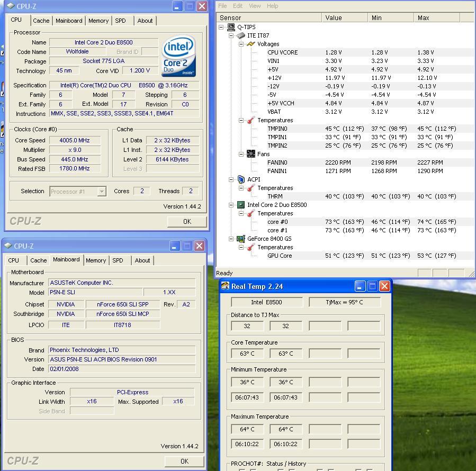The height and width of the screenshot is (471, 476).
Task: Click the Intel Core 2 Duo E8500 chip icon
Action: (x=241, y=205)
